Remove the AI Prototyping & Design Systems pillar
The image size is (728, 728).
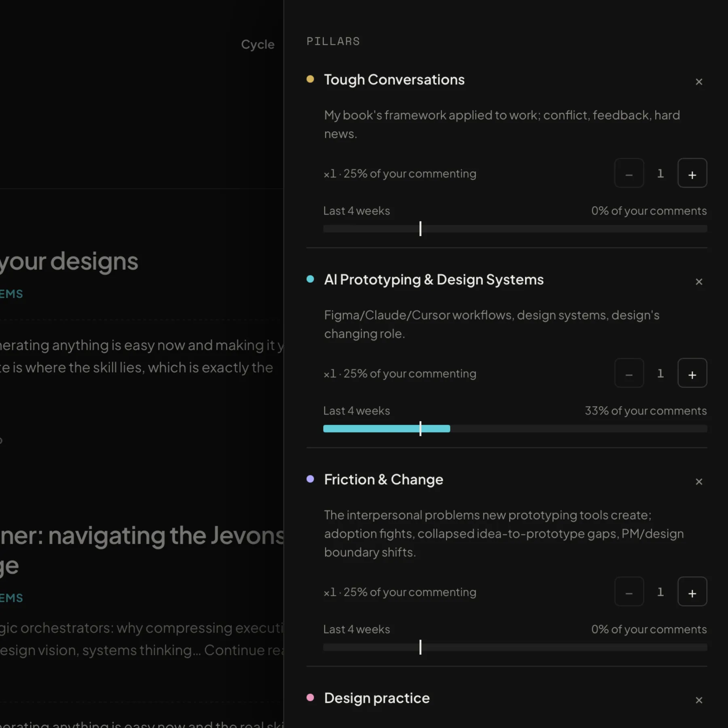[699, 281]
